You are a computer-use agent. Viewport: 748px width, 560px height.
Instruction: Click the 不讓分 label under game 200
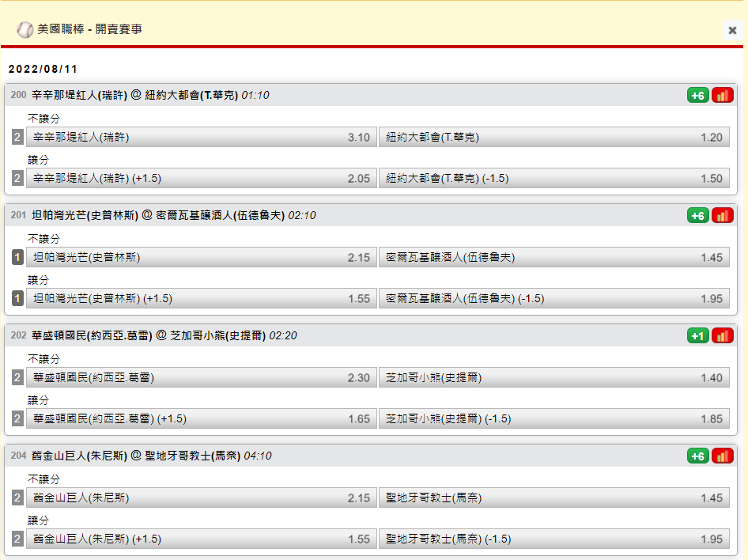point(44,119)
